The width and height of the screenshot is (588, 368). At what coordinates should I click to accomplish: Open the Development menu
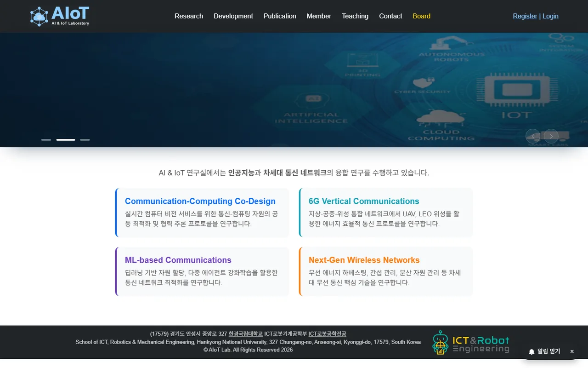[233, 16]
